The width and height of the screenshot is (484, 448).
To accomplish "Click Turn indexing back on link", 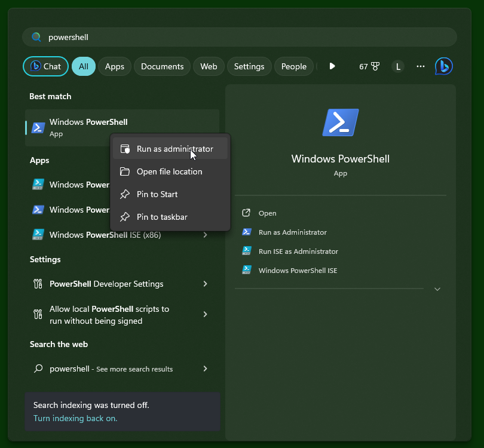I will coord(75,418).
